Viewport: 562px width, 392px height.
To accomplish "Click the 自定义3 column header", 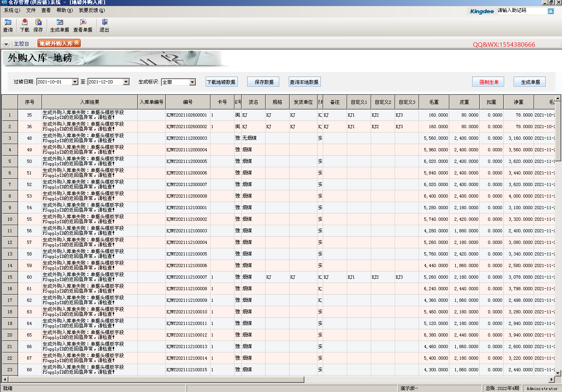I will pos(407,102).
